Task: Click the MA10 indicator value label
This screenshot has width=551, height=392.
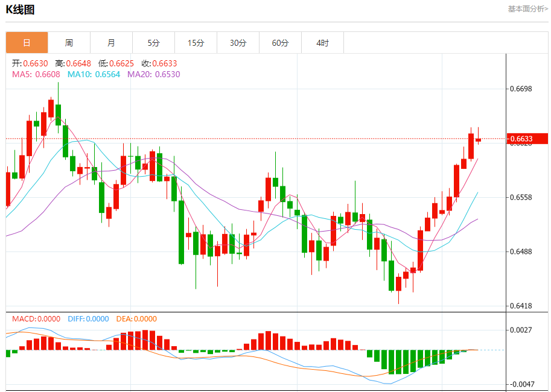Action: click(94, 74)
